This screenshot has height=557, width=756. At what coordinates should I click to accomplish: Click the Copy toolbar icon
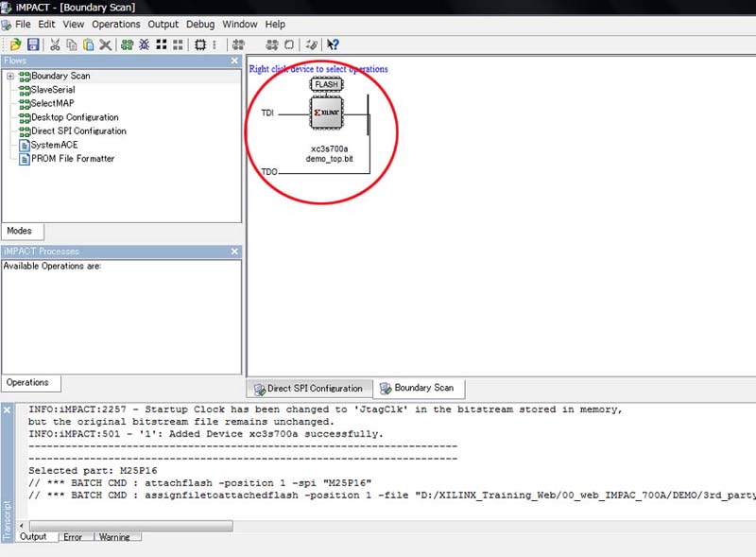pos(72,44)
